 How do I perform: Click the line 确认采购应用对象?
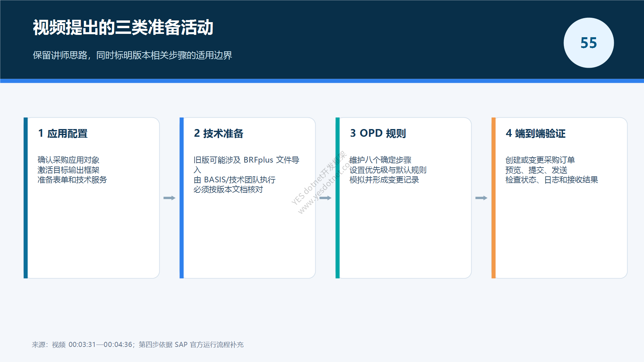pos(68,160)
